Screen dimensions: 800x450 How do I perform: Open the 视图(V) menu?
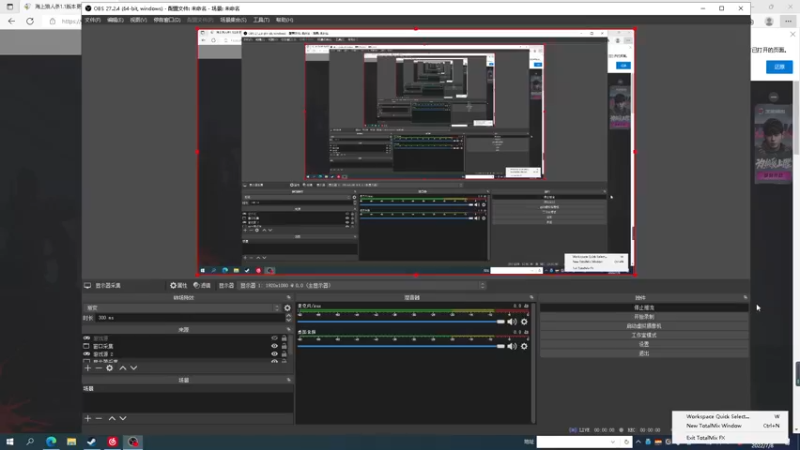138,20
